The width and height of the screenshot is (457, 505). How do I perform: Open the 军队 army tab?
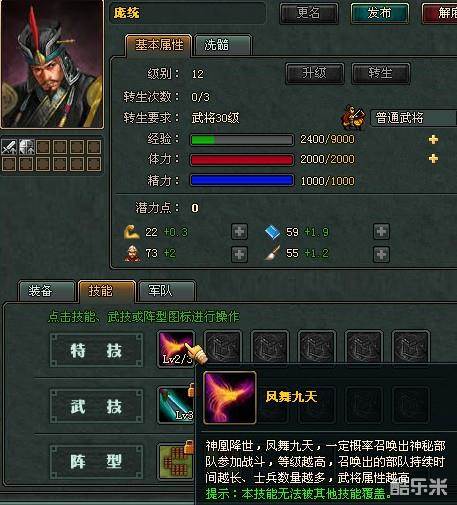[x=167, y=291]
